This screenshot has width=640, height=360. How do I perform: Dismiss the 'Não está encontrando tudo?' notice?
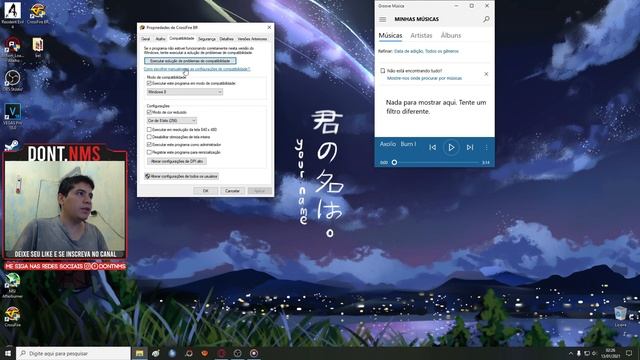click(x=486, y=74)
